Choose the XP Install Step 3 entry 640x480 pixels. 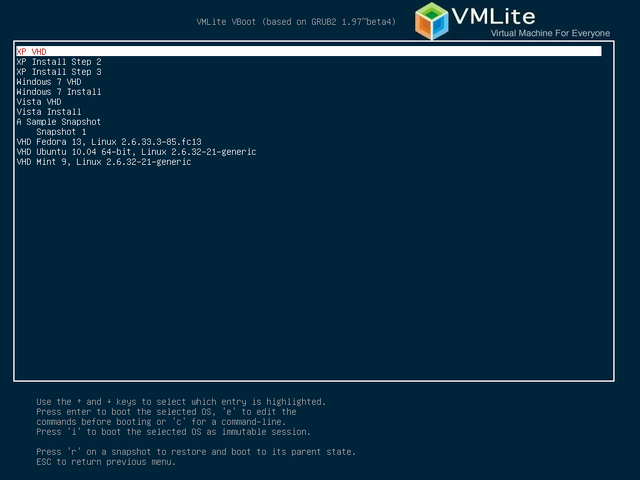point(59,72)
